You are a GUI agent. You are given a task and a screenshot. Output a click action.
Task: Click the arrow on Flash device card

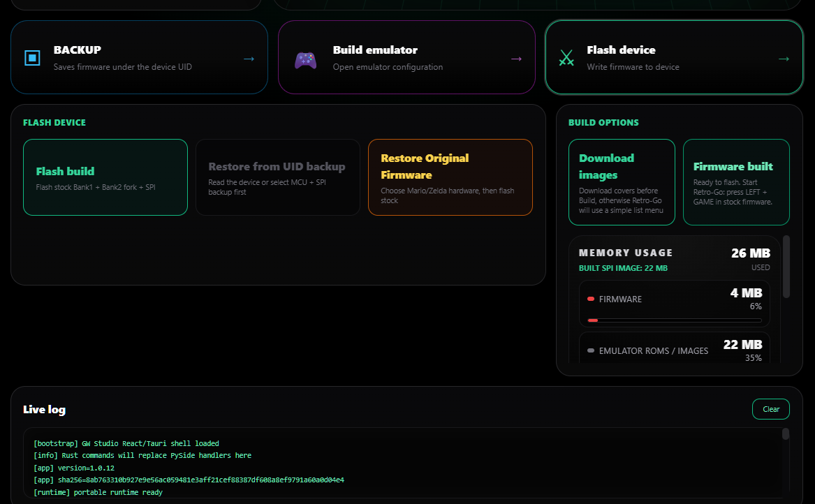(x=784, y=59)
